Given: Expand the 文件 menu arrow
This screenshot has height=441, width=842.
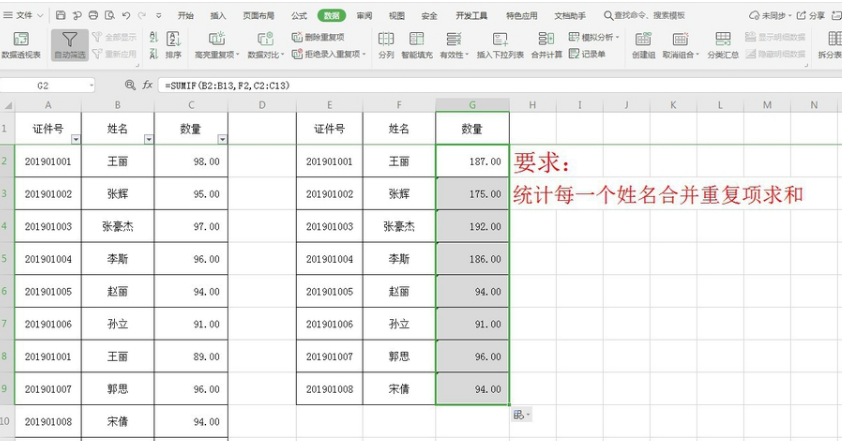Looking at the screenshot, I should point(40,16).
